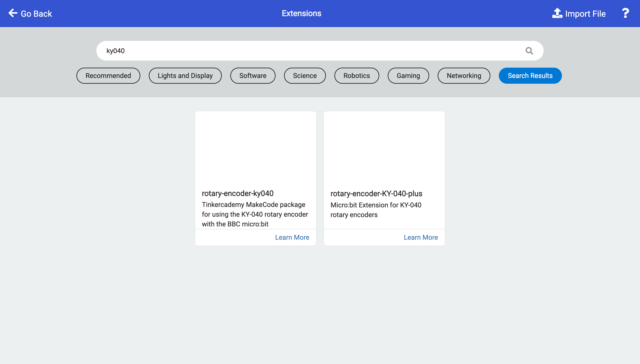Open help via question mark icon

(x=625, y=13)
